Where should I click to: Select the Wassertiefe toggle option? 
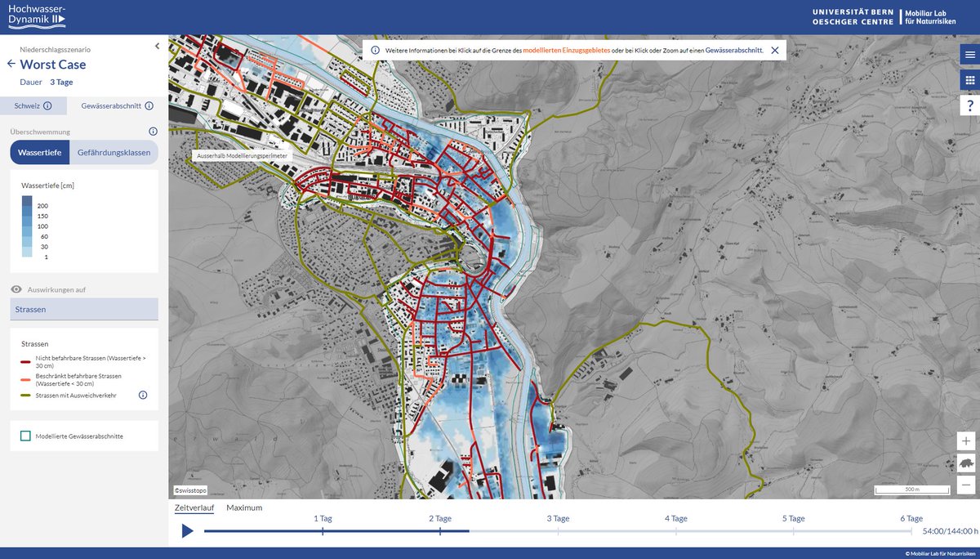(x=39, y=153)
